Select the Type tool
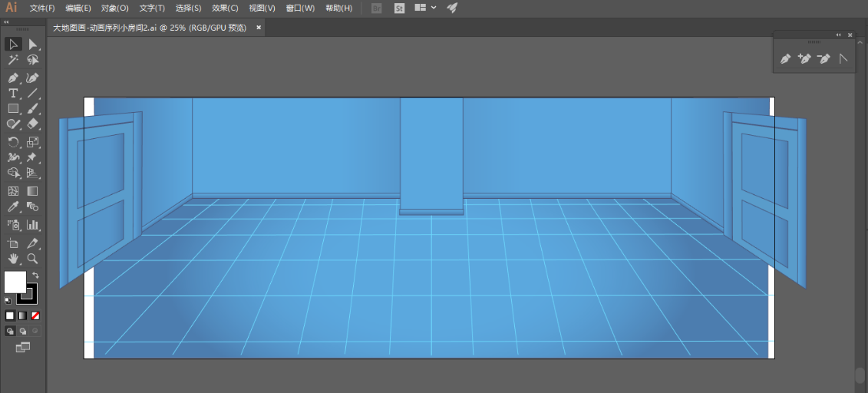 13,93
